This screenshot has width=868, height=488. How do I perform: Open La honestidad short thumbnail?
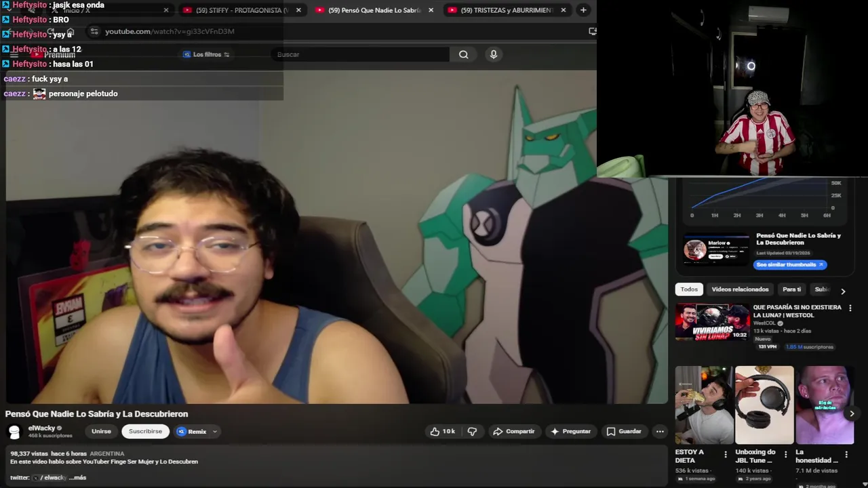(x=825, y=405)
